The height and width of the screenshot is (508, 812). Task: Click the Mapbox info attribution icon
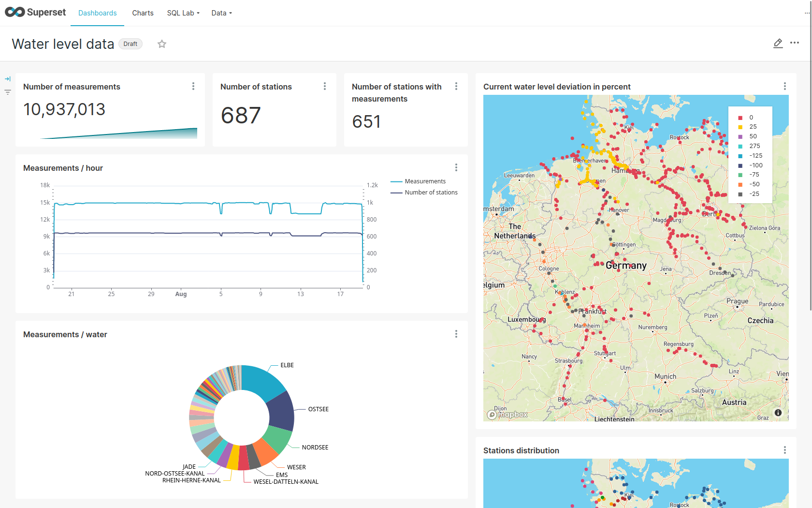coord(778,413)
